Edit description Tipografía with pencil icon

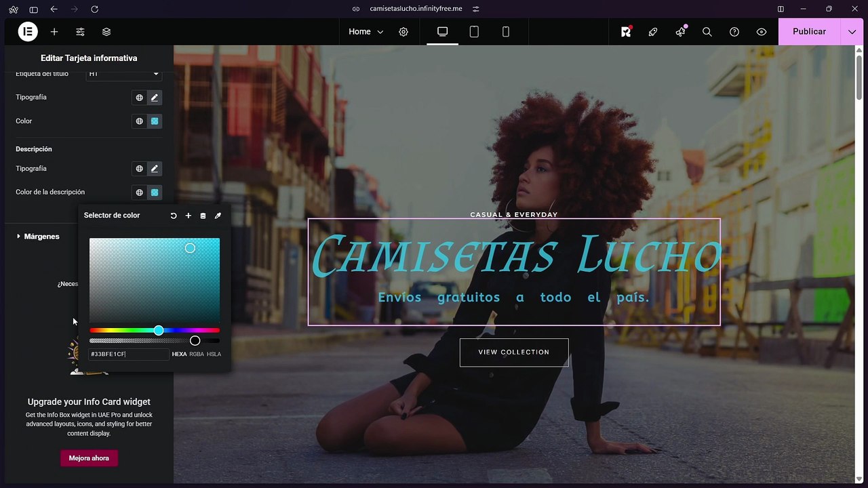click(155, 169)
